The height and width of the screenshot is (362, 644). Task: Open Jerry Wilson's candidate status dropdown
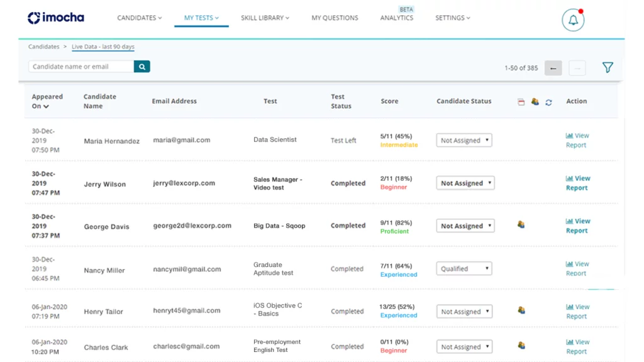[465, 184]
